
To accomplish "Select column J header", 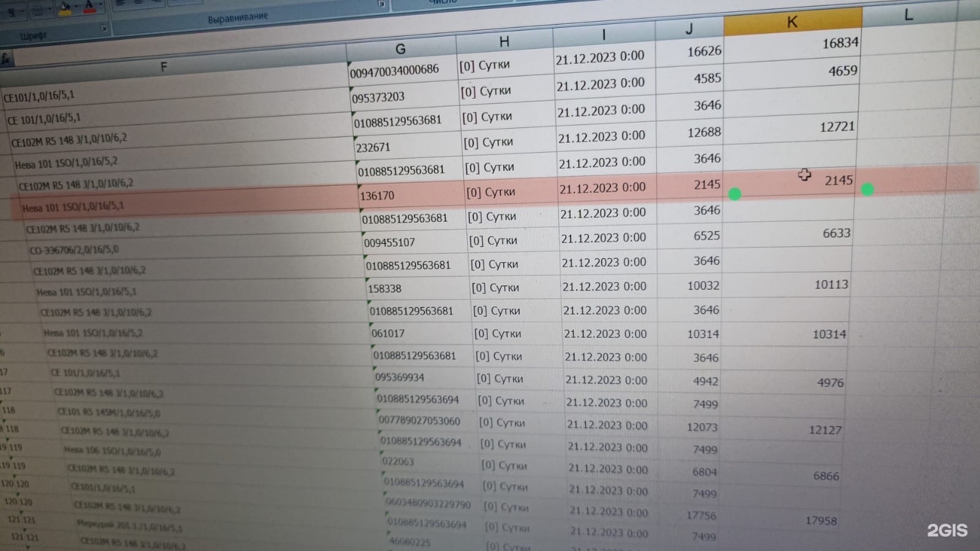I will (x=689, y=29).
